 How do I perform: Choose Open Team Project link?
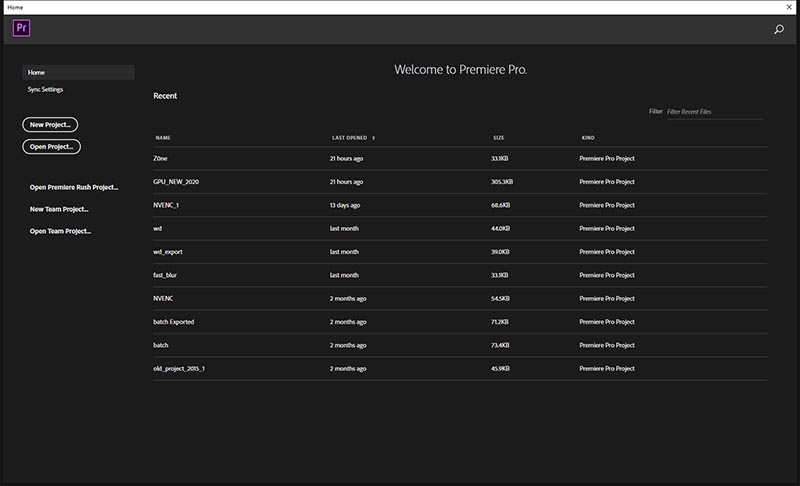click(x=60, y=231)
